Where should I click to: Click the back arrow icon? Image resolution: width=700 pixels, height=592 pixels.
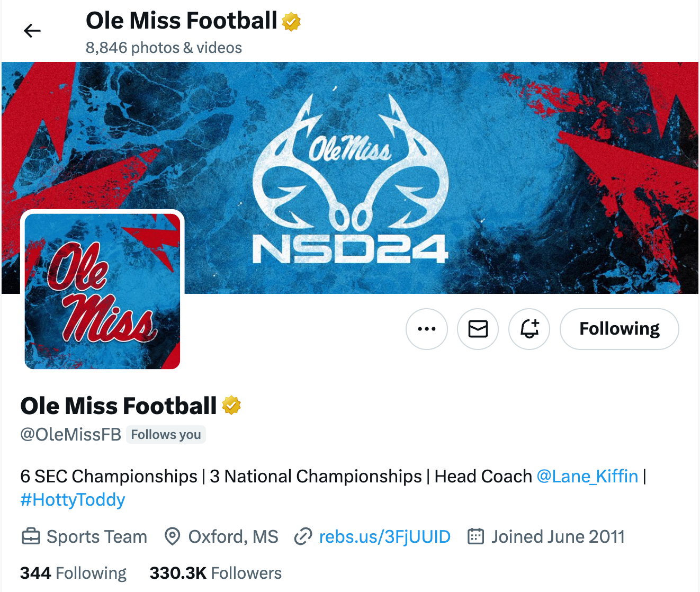click(x=32, y=31)
